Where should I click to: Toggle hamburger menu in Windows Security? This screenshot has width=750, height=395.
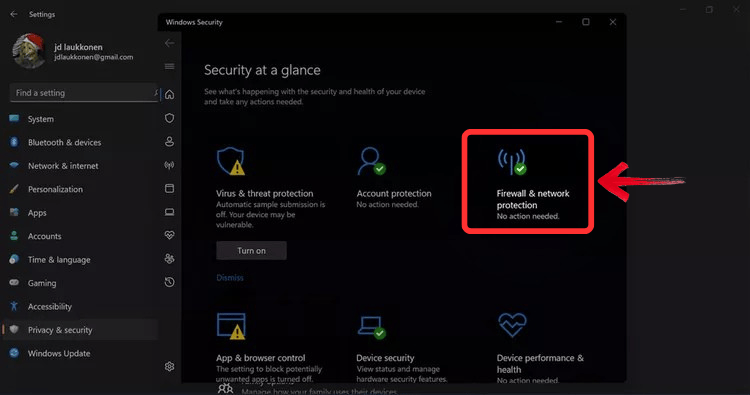169,66
